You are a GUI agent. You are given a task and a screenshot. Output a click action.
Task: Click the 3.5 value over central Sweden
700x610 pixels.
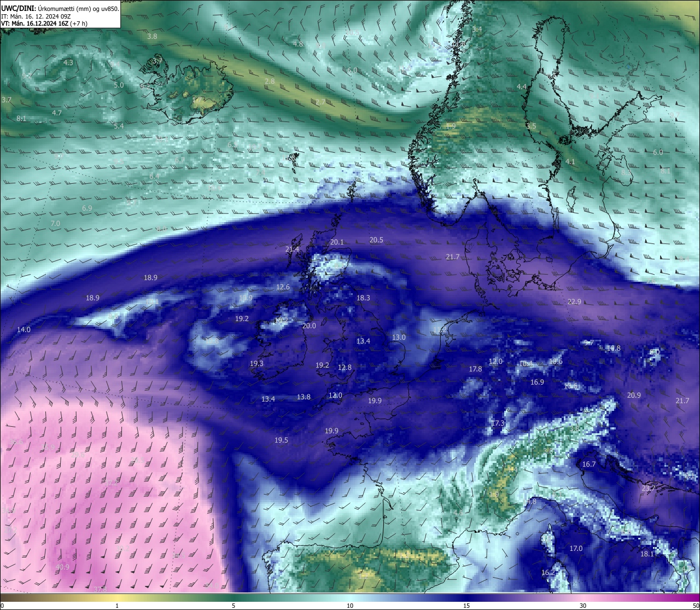click(531, 126)
